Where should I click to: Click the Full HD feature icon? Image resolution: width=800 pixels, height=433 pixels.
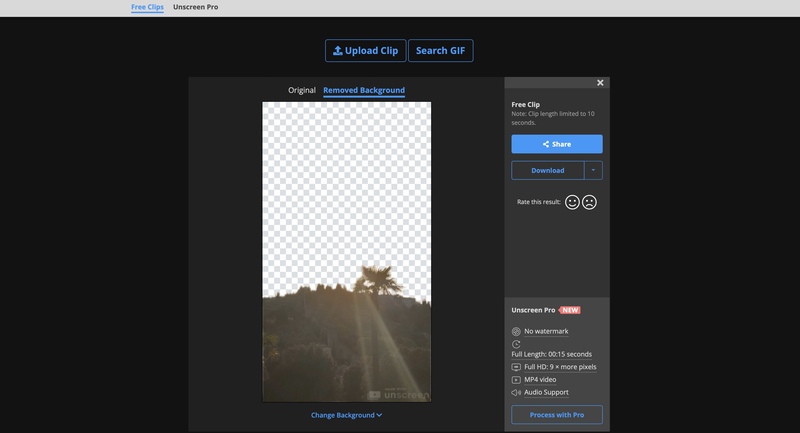(516, 367)
